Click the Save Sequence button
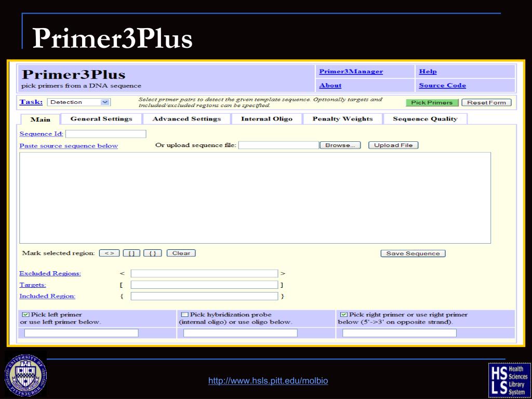532x399 pixels. [413, 254]
